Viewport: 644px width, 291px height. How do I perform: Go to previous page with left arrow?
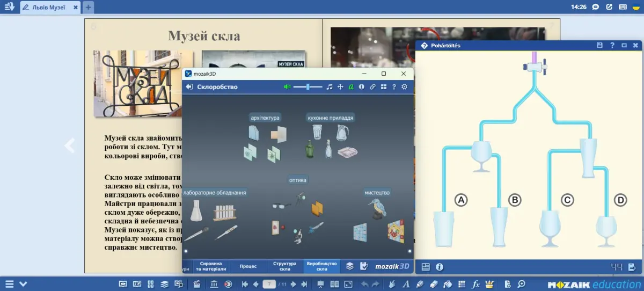coord(69,146)
